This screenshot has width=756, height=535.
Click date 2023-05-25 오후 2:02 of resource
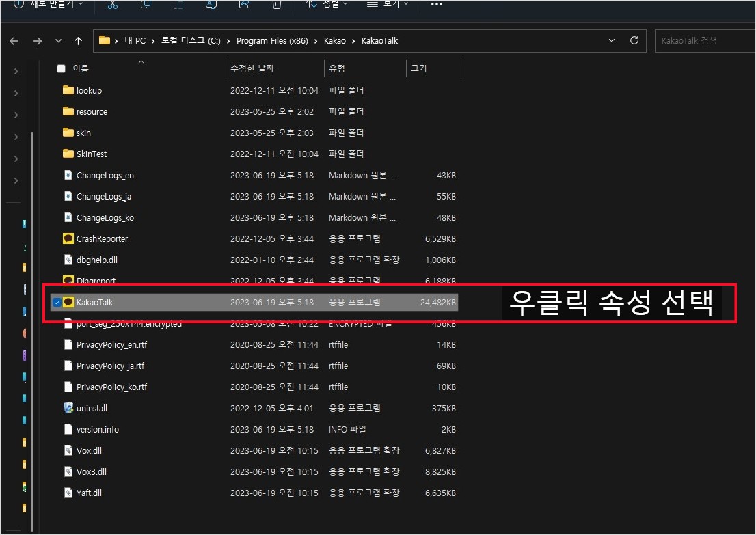(x=272, y=111)
